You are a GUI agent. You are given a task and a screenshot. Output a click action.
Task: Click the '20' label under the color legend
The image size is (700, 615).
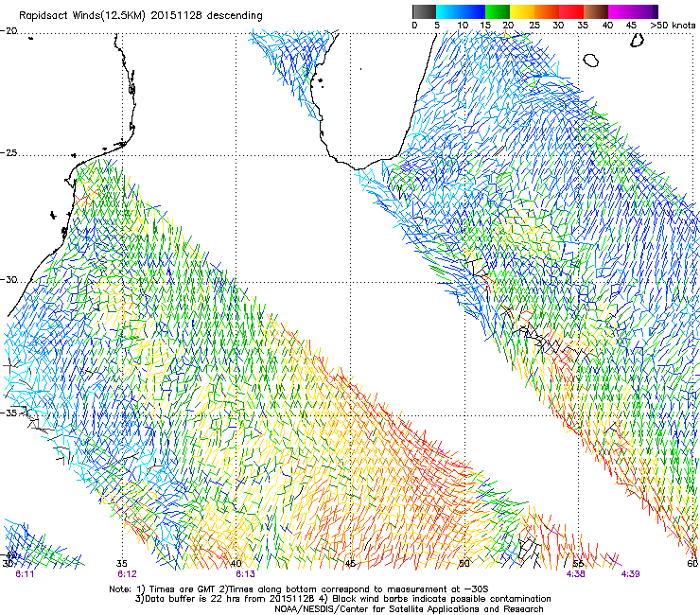[x=508, y=25]
